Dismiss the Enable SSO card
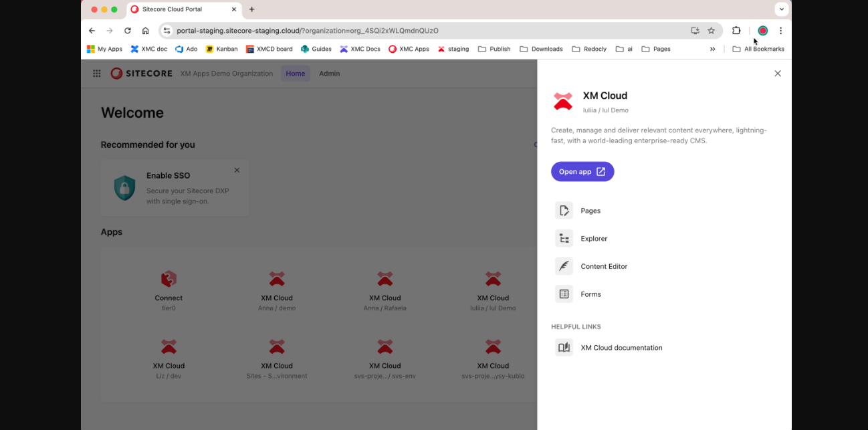Viewport: 868px width, 430px height. click(x=237, y=170)
